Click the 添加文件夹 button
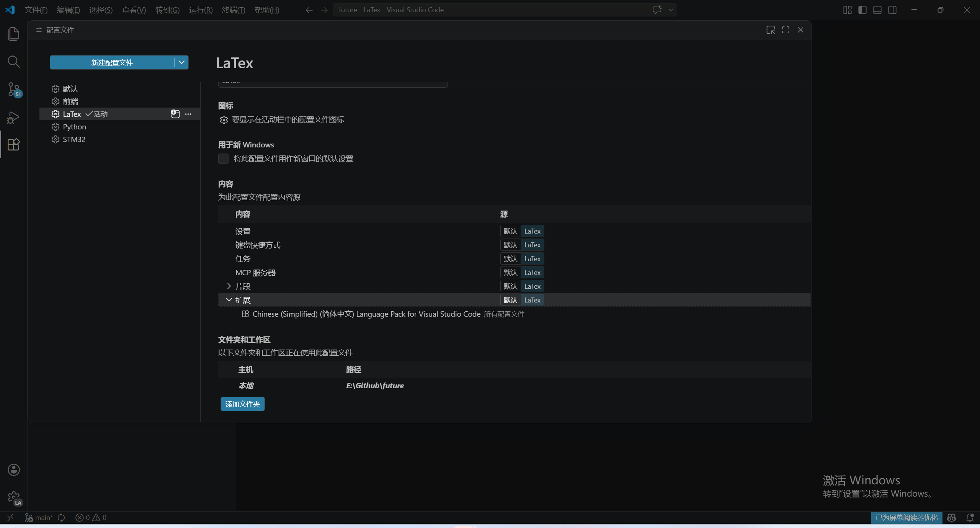The width and height of the screenshot is (980, 528). pyautogui.click(x=242, y=404)
